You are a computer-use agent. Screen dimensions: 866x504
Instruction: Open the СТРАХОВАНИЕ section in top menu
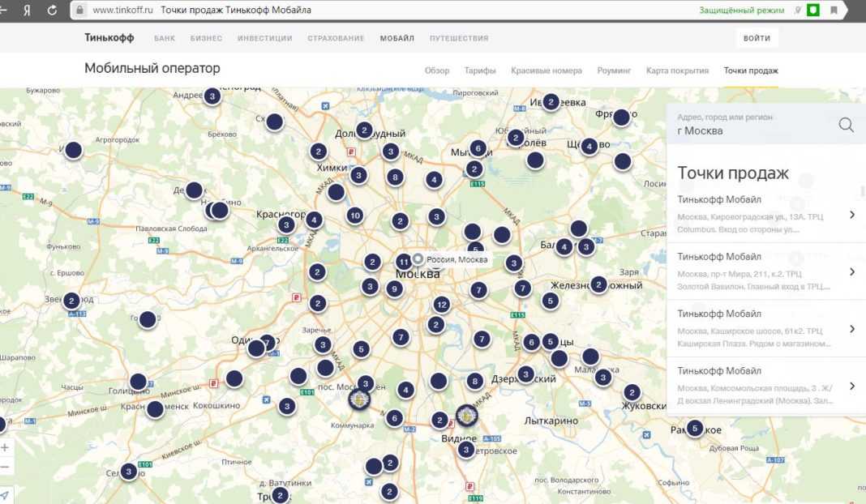336,38
